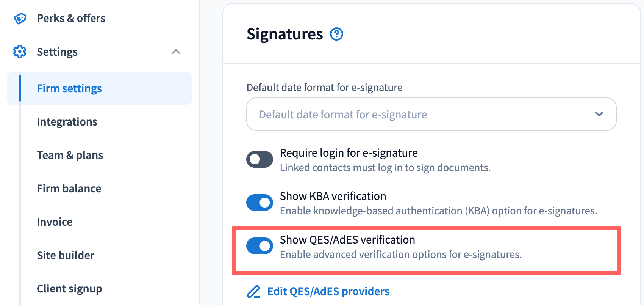Turn off Show QES/AdES verification toggle
The height and width of the screenshot is (305, 644).
click(259, 246)
